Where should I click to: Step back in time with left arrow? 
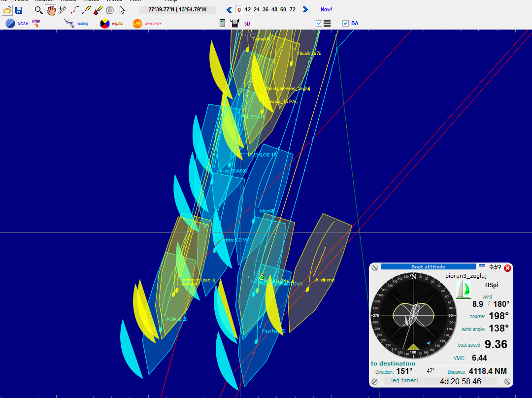(x=229, y=10)
